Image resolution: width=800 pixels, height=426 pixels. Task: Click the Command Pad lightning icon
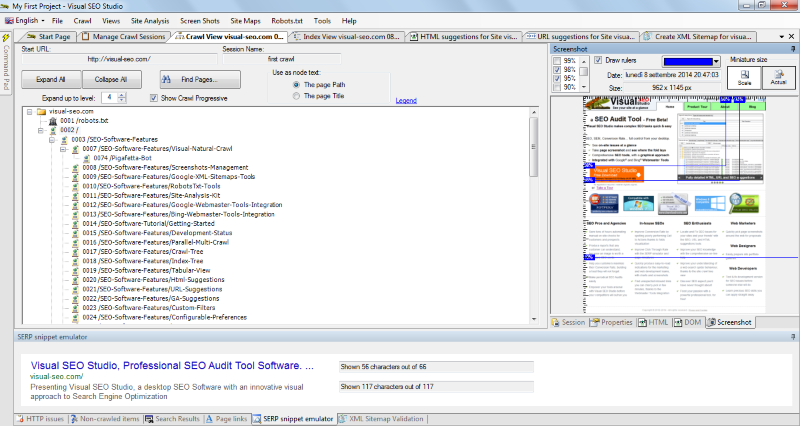click(6, 38)
